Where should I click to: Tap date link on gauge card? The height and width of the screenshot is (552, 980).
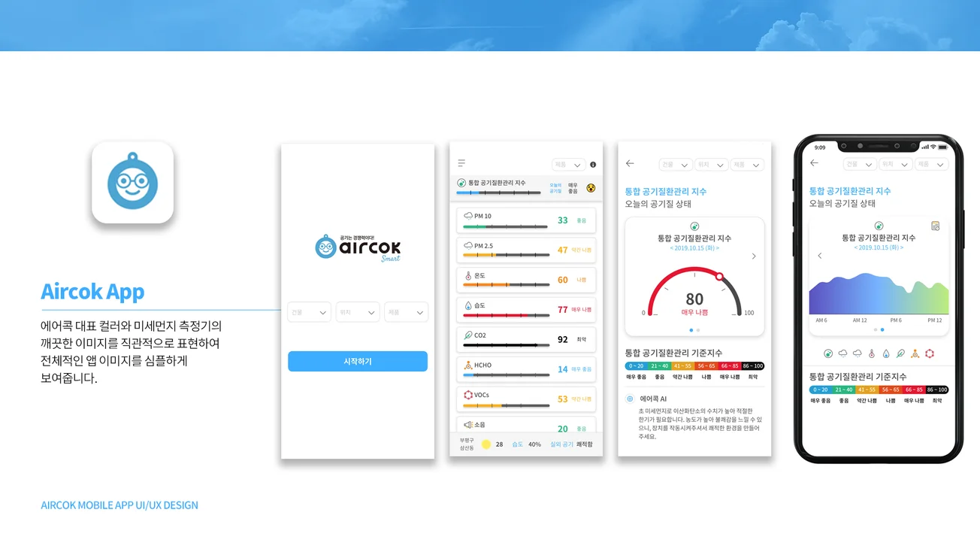[x=694, y=247]
